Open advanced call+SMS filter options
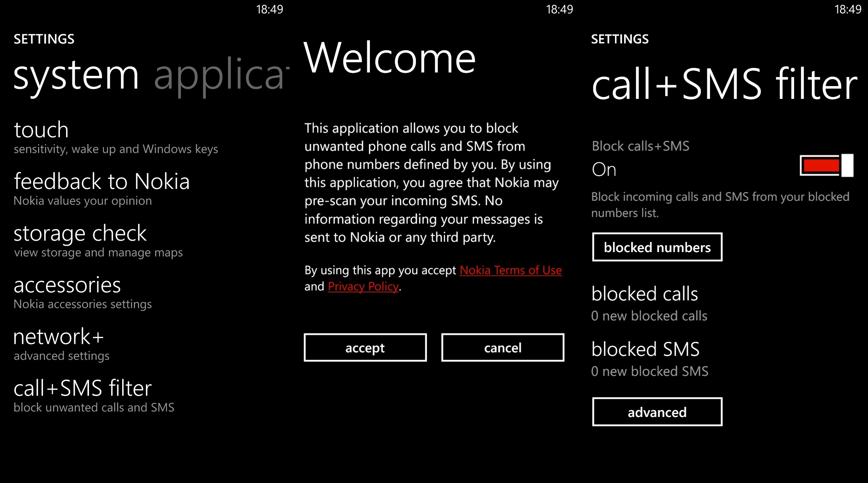Viewport: 868px width, 483px height. tap(657, 412)
